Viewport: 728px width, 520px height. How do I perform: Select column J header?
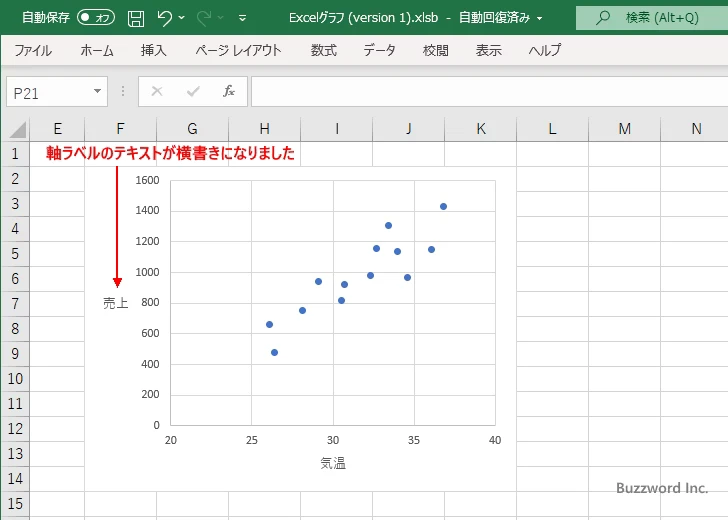[x=409, y=129]
